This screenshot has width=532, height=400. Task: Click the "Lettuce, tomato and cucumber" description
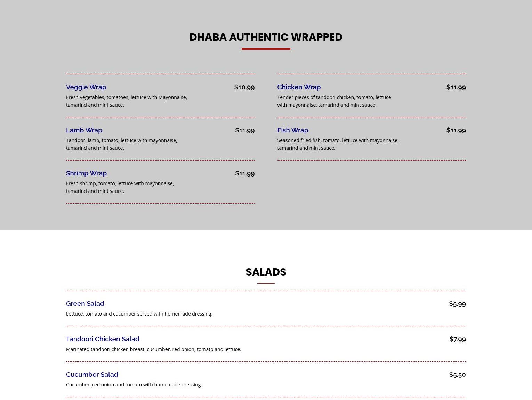139,314
